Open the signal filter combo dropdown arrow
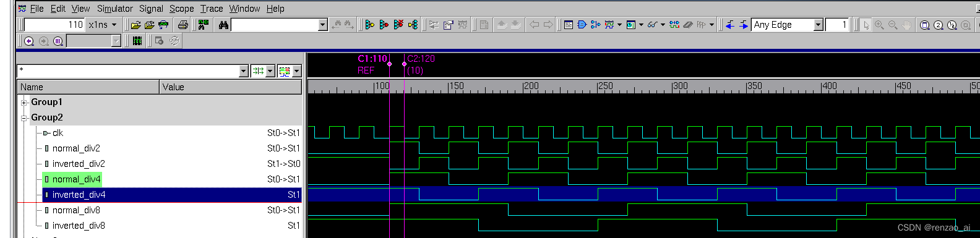980x238 pixels. (243, 71)
